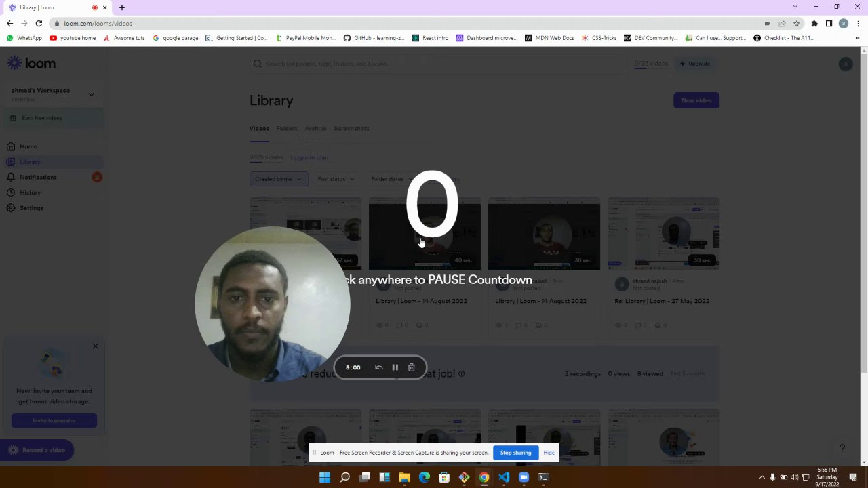Switch to the Archive tab
Screen dimensions: 868x488
(x=315, y=128)
